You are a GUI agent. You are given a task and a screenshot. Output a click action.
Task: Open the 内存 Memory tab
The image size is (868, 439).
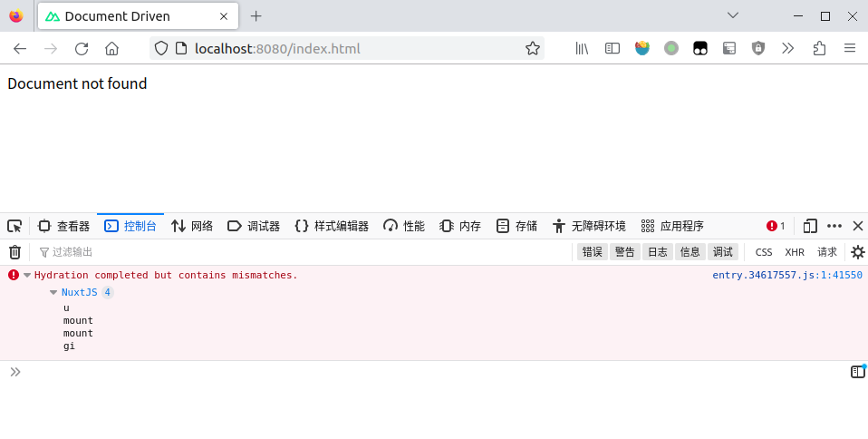point(460,226)
